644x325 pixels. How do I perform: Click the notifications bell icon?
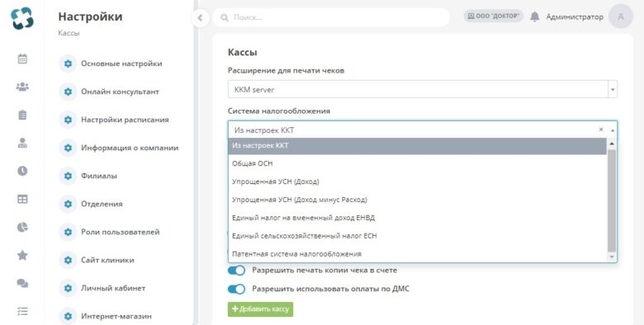click(x=535, y=16)
